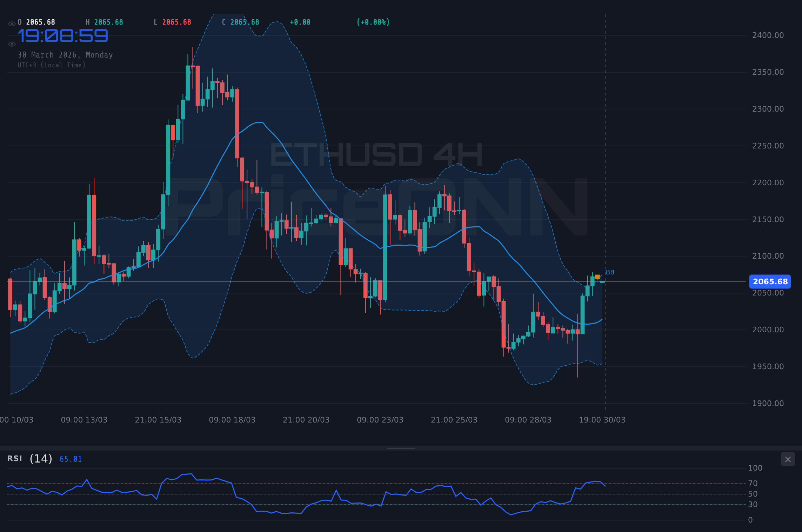Viewport: 802px width, 532px height.
Task: Click the 2400.00 price scale value
Action: [768, 35]
